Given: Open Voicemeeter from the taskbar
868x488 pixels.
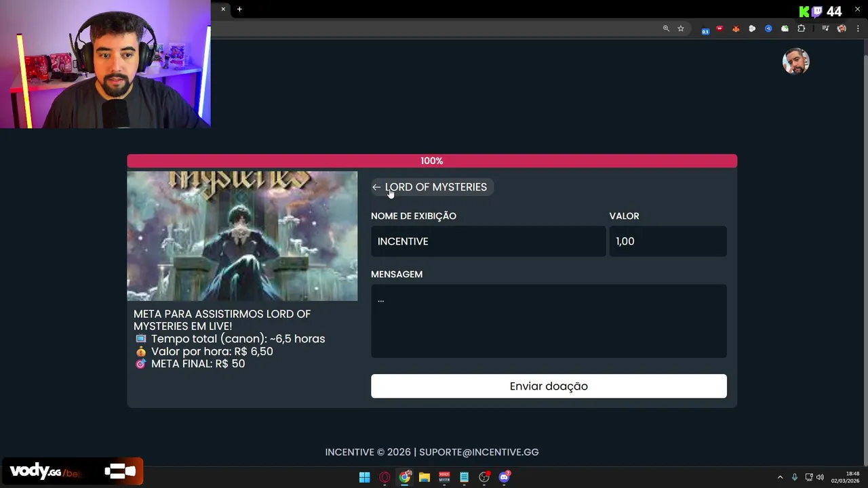Looking at the screenshot, I should point(444,477).
